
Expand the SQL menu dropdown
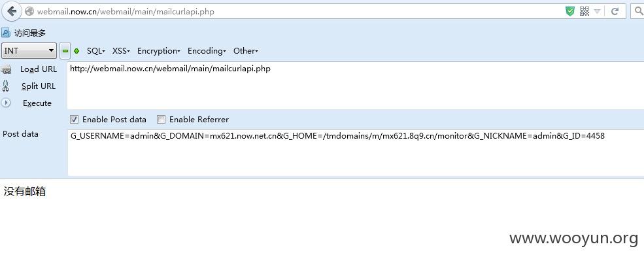(x=96, y=51)
